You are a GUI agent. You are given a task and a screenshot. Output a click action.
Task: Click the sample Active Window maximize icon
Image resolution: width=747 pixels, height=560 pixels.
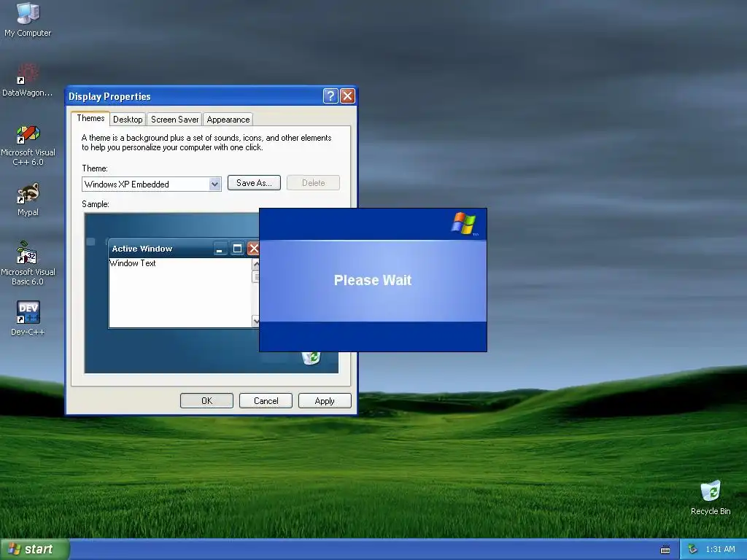click(x=237, y=249)
